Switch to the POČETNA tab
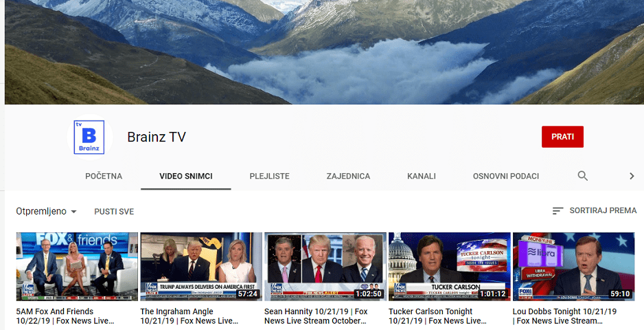Screen dimensions: 644x330 (104, 176)
